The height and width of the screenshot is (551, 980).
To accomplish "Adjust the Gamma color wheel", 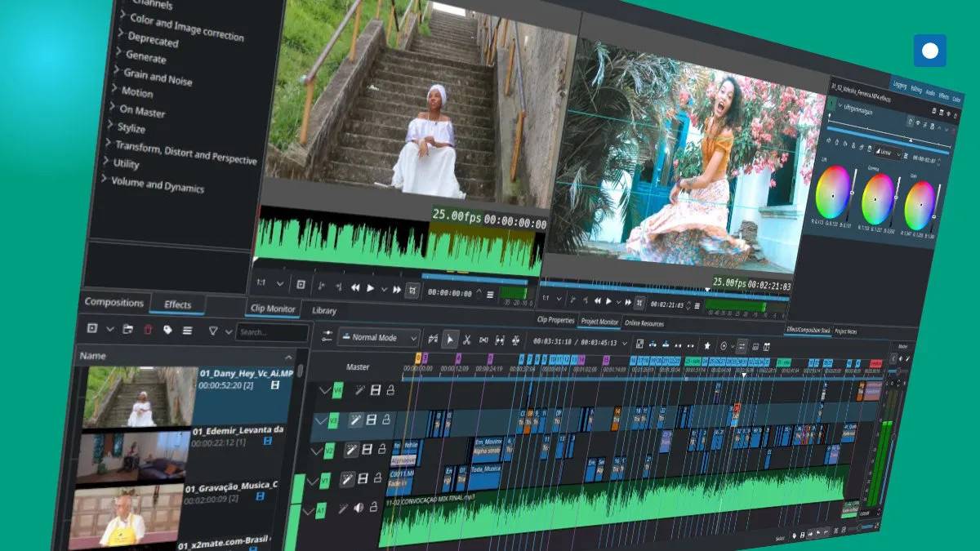I will 878,198.
